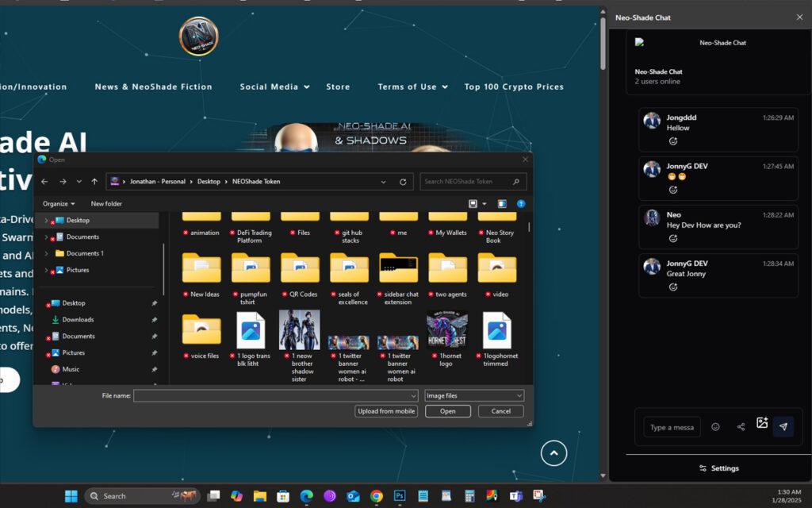Click the Search NEOShade Token box
The width and height of the screenshot is (812, 508).
click(473, 182)
